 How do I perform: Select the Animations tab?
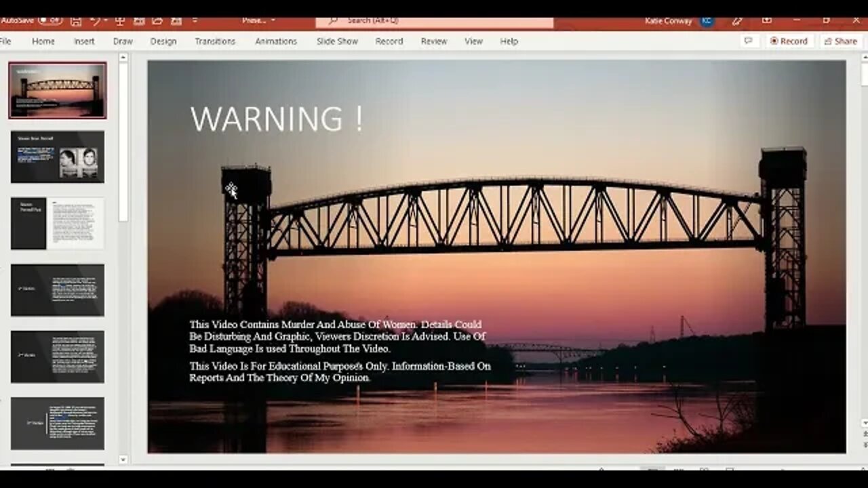point(276,41)
